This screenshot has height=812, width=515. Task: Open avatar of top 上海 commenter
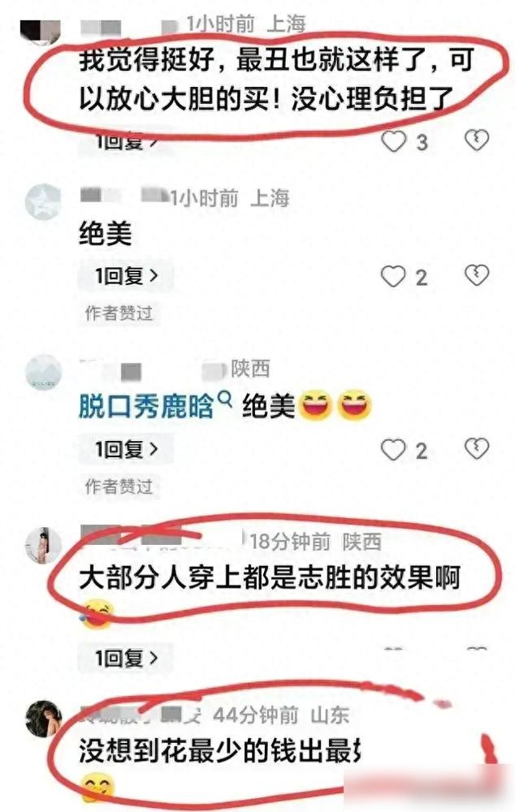click(41, 30)
